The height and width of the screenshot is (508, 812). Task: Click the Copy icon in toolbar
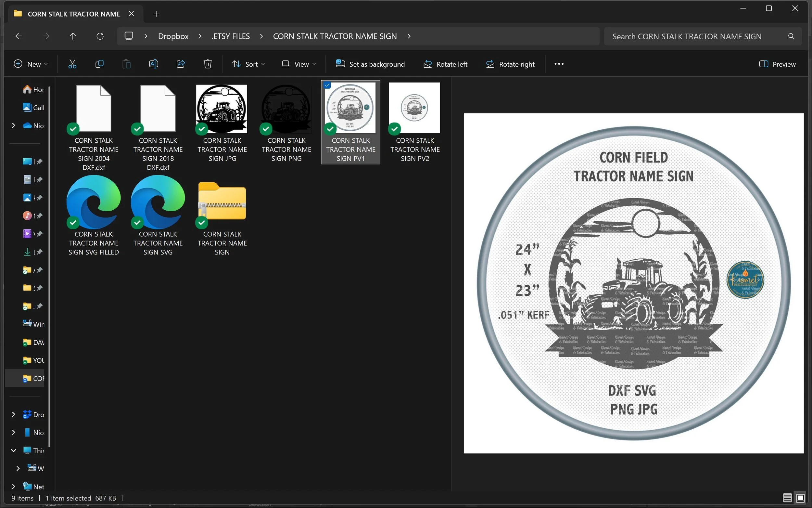click(x=99, y=64)
